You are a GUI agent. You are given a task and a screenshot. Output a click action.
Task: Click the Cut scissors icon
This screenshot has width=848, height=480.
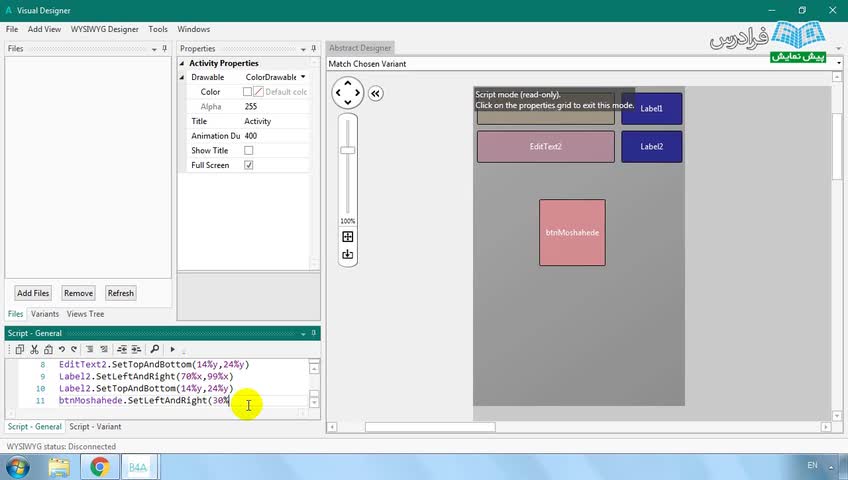coord(34,349)
